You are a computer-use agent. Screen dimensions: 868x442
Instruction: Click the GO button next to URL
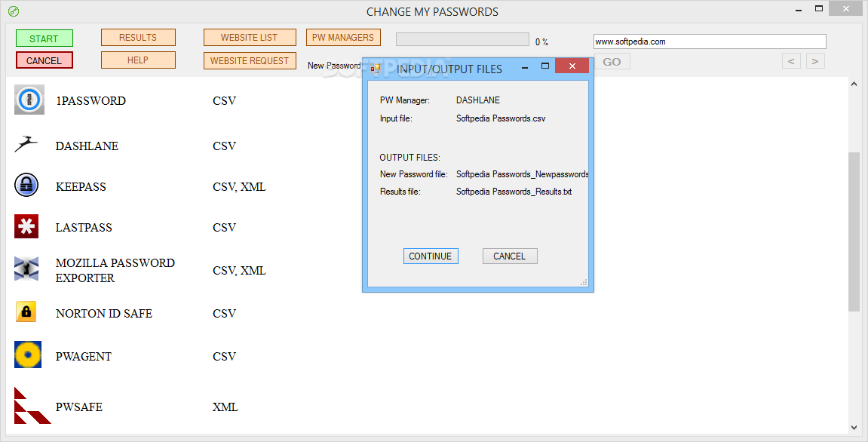612,62
